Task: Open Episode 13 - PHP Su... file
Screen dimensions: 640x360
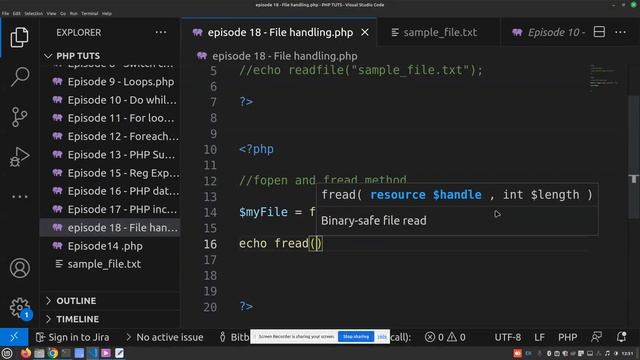Action: [110, 155]
